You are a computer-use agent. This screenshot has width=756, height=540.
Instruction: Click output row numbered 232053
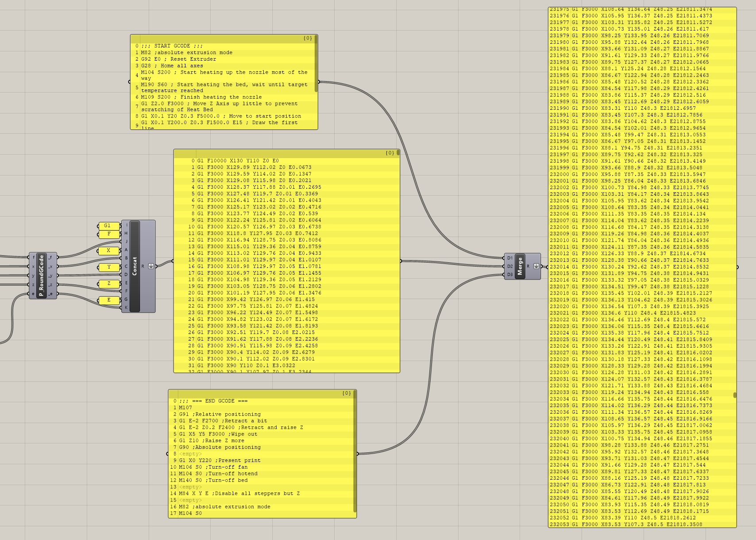point(641,524)
